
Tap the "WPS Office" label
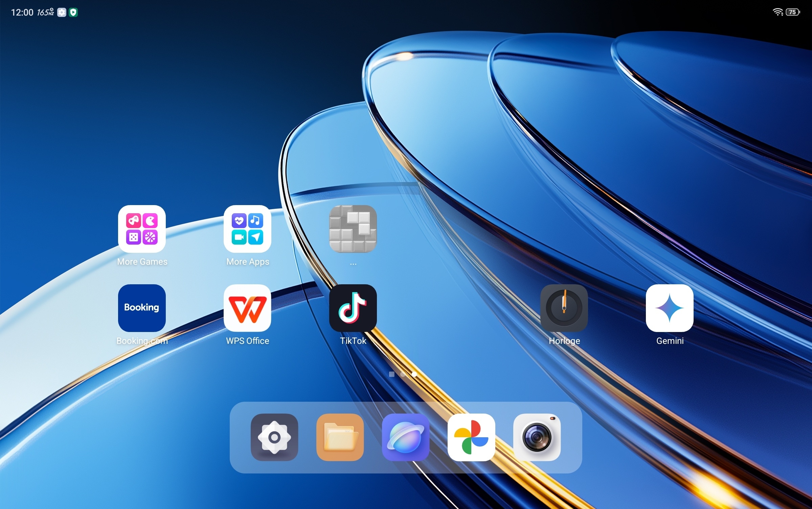click(x=248, y=341)
